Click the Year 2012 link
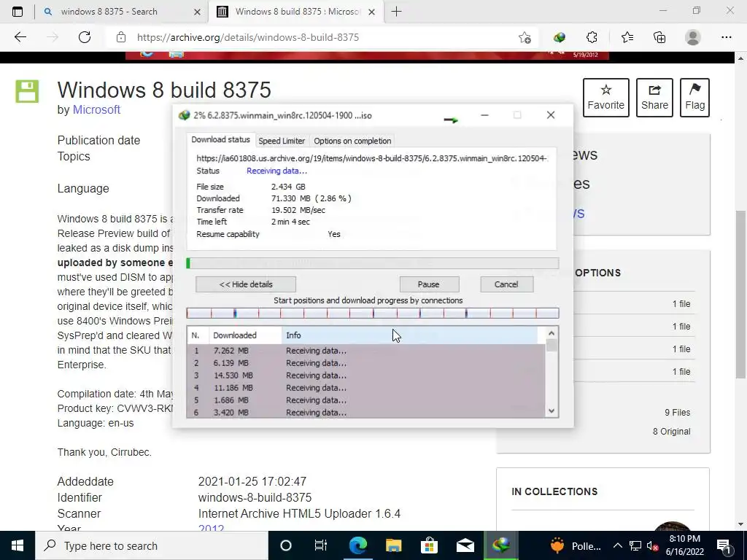Image resolution: width=747 pixels, height=560 pixels. click(x=211, y=528)
